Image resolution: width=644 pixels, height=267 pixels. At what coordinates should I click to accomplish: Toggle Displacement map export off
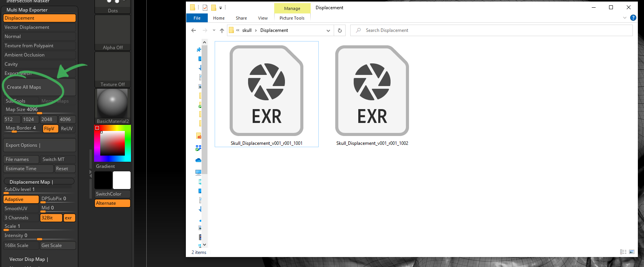click(40, 18)
